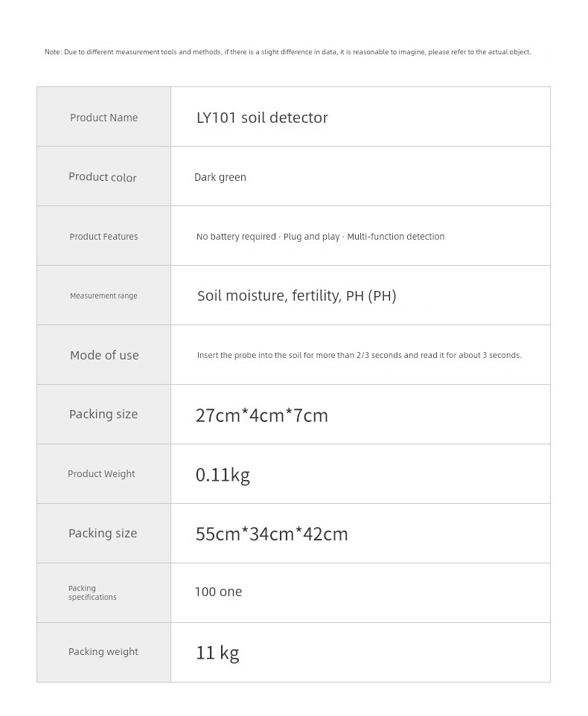
Task: Click the Measurement range label
Action: point(103,296)
